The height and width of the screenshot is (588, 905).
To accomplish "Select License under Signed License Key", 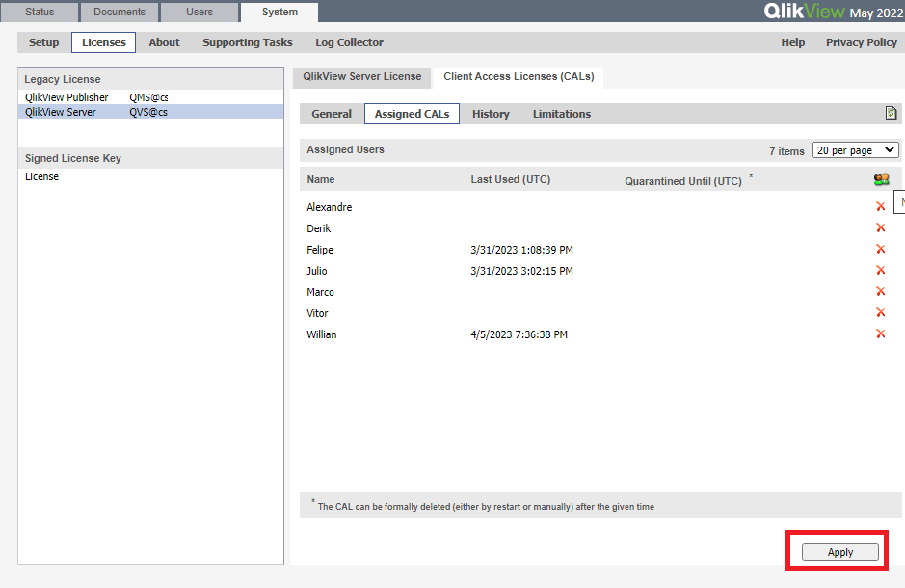I will click(41, 176).
